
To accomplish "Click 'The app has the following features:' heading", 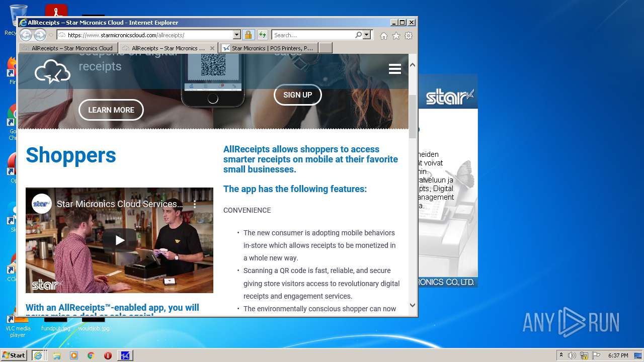I will click(295, 189).
